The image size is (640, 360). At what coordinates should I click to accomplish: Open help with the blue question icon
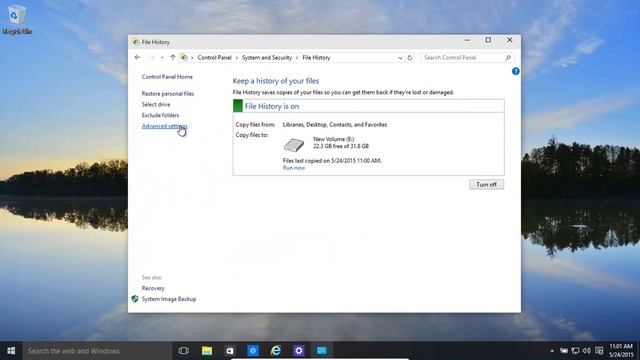(x=516, y=71)
